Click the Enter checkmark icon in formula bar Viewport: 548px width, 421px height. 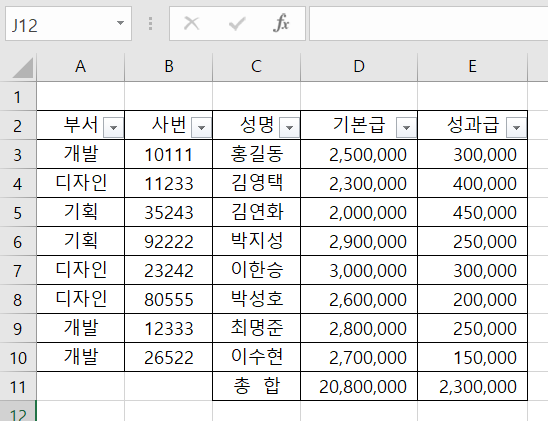[x=237, y=24]
